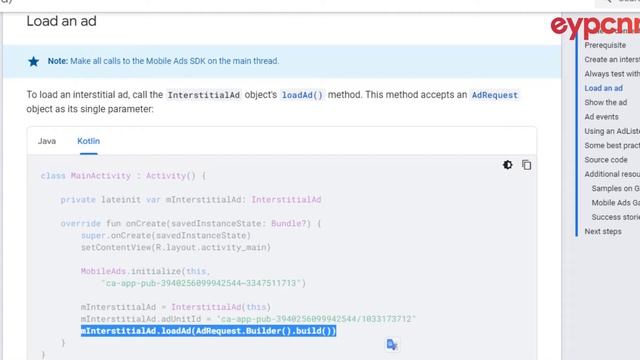Viewport: 640px width, 360px height.
Task: Click the setContentView code line
Action: coord(176,247)
